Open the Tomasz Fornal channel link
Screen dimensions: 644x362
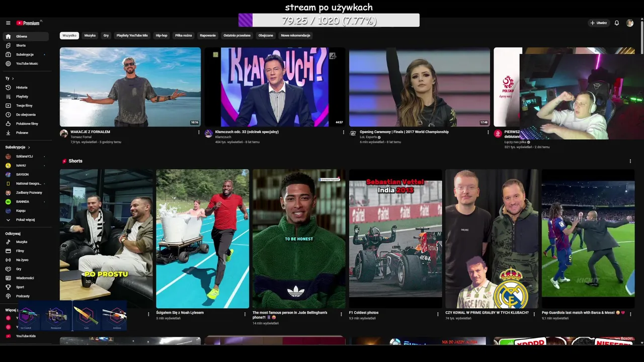click(81, 137)
